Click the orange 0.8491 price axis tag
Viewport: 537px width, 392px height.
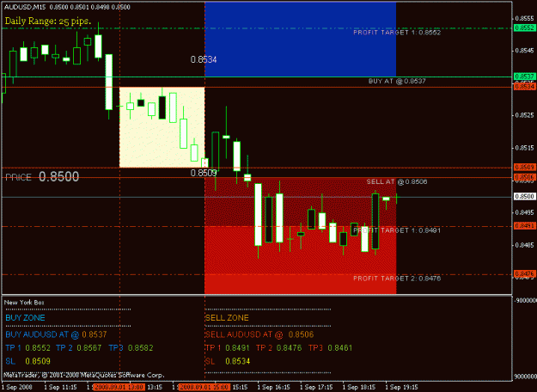(x=524, y=226)
